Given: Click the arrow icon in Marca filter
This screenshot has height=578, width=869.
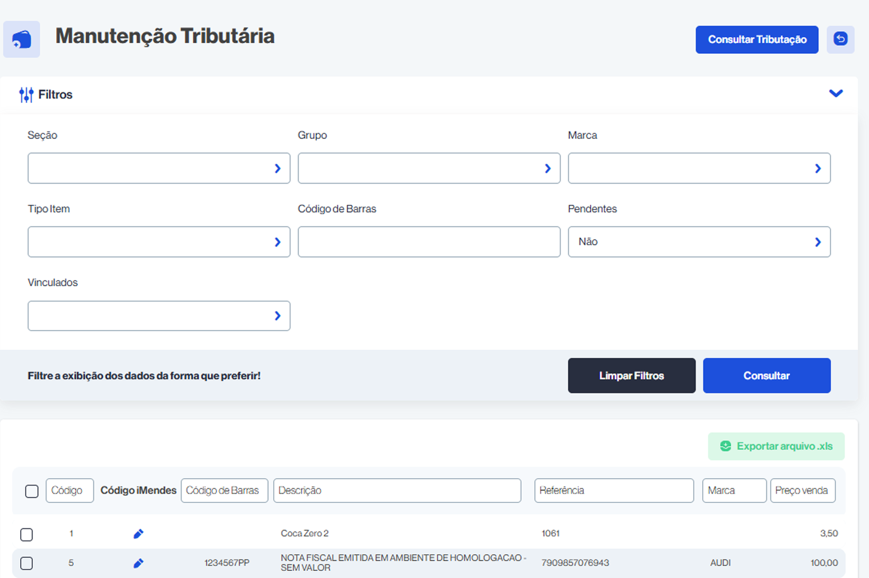Looking at the screenshot, I should (817, 169).
